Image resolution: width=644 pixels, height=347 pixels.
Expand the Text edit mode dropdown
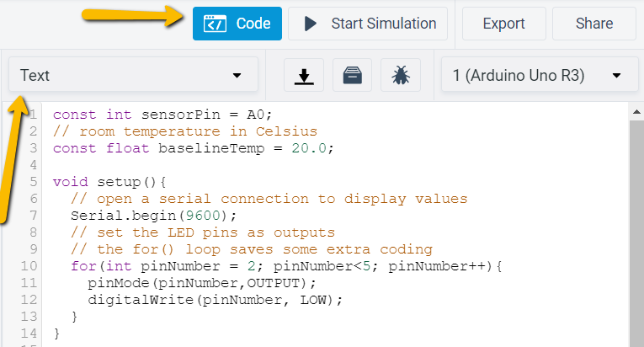pyautogui.click(x=133, y=76)
